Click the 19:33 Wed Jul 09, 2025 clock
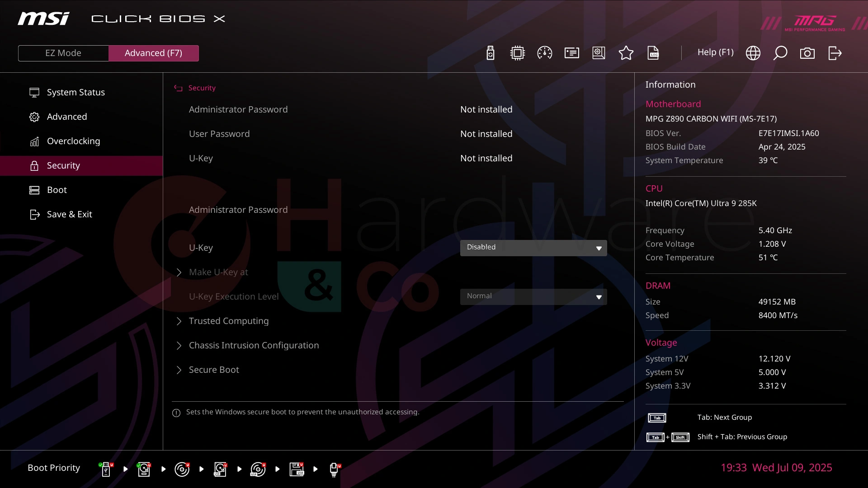 [x=776, y=468]
